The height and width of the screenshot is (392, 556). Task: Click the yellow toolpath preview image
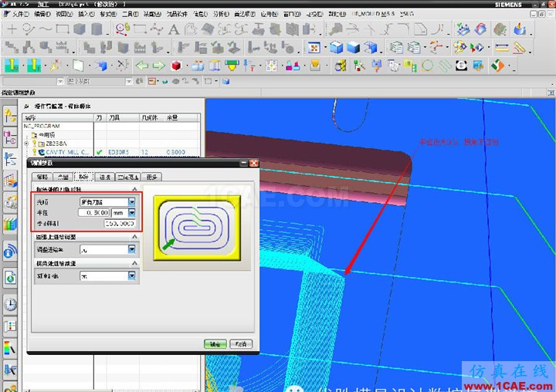197,228
